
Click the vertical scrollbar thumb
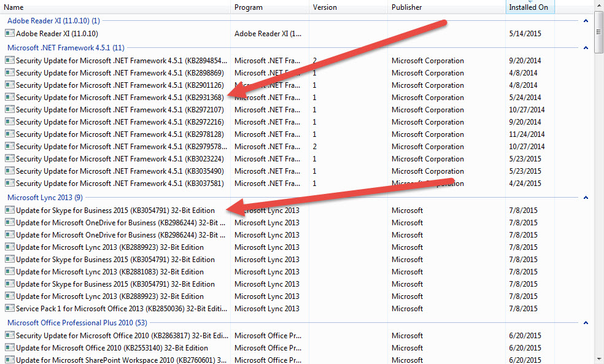click(599, 32)
